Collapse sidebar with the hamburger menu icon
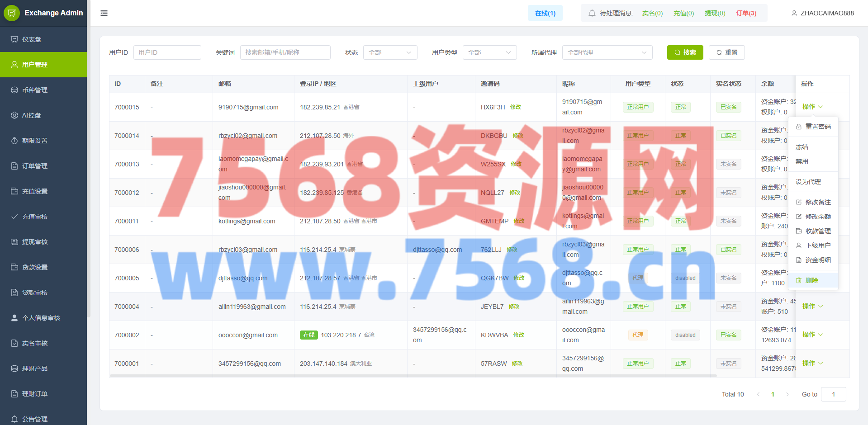Viewport: 868px width, 425px height. pyautogui.click(x=104, y=13)
